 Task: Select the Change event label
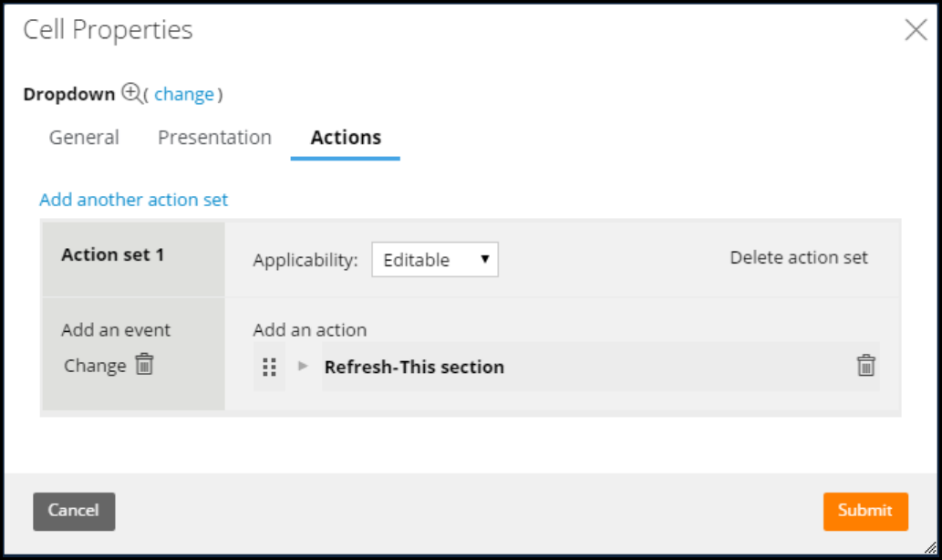(x=95, y=366)
